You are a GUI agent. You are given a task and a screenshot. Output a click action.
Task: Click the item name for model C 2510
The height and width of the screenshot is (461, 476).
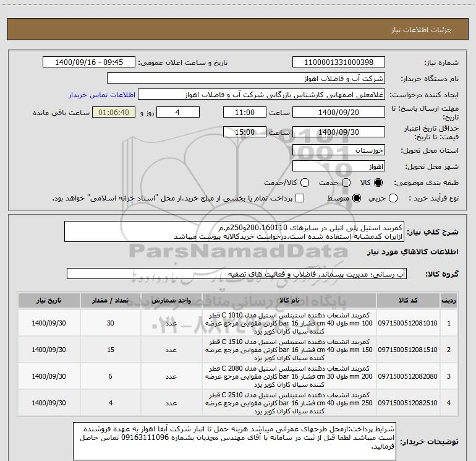pyautogui.click(x=289, y=403)
